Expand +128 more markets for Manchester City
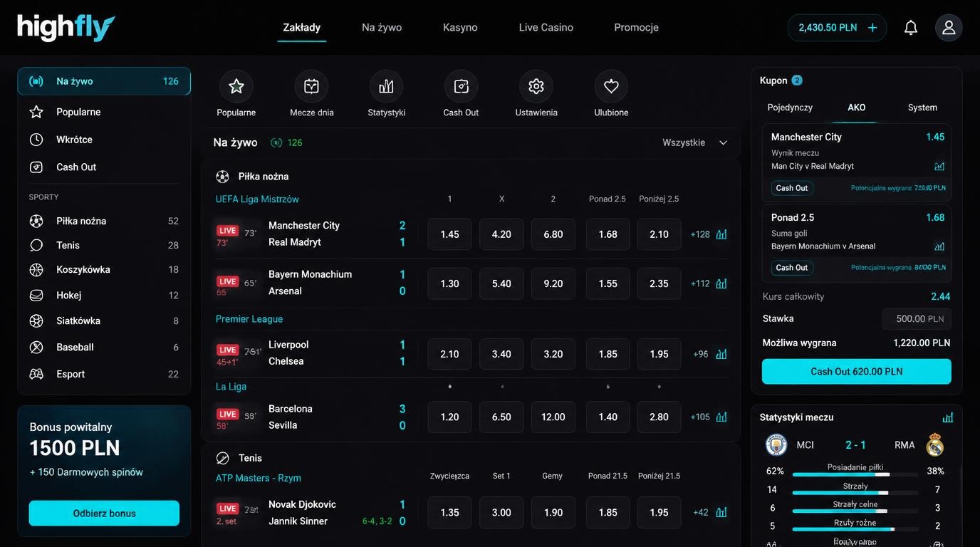 (x=700, y=234)
